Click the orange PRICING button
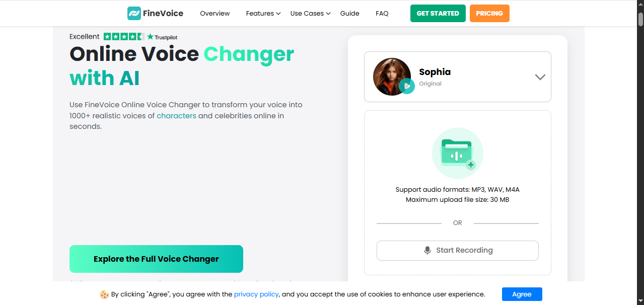Screen dimensions: 644x305 point(489,14)
